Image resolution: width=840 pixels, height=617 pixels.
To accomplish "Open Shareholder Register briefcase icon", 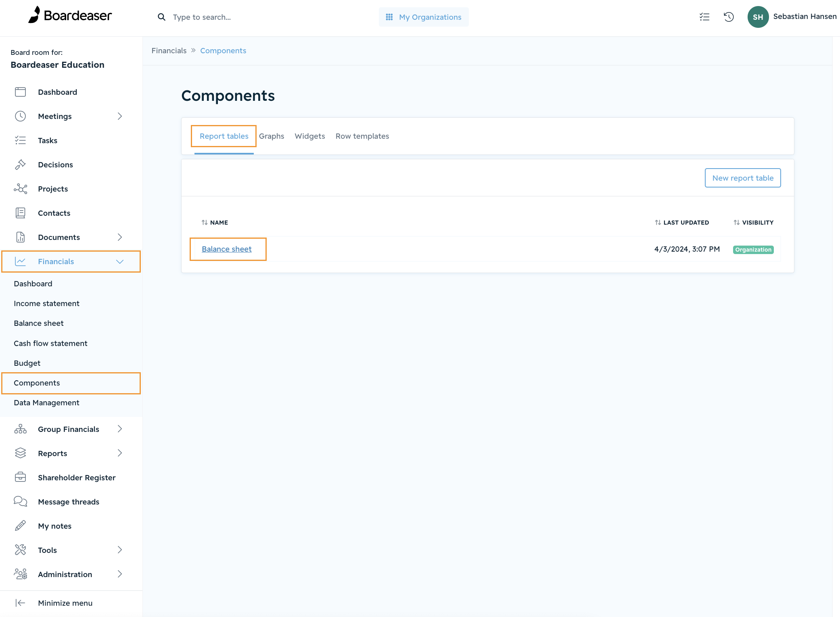I will pyautogui.click(x=20, y=477).
